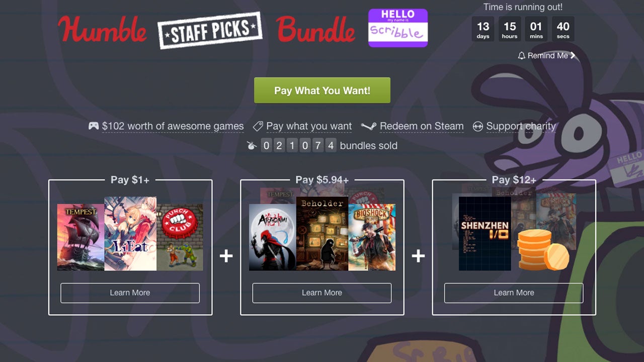Click the Pay What You Want! button
The height and width of the screenshot is (362, 644).
click(x=322, y=90)
